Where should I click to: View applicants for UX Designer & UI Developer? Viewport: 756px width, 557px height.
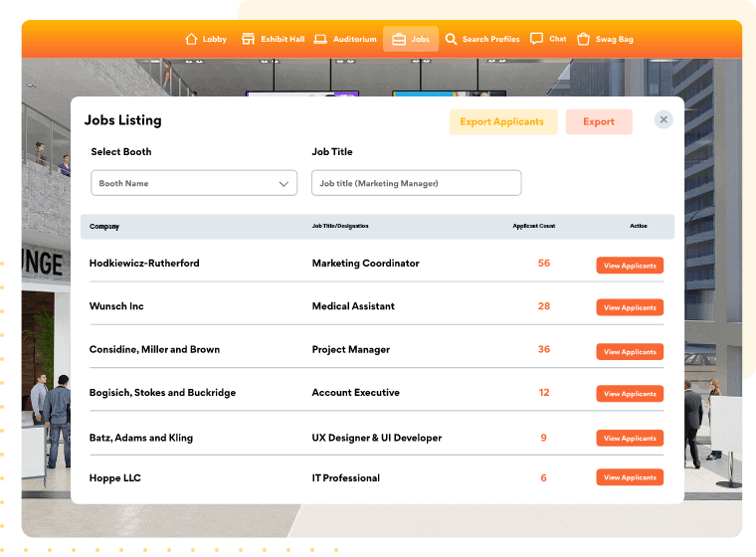(x=630, y=438)
